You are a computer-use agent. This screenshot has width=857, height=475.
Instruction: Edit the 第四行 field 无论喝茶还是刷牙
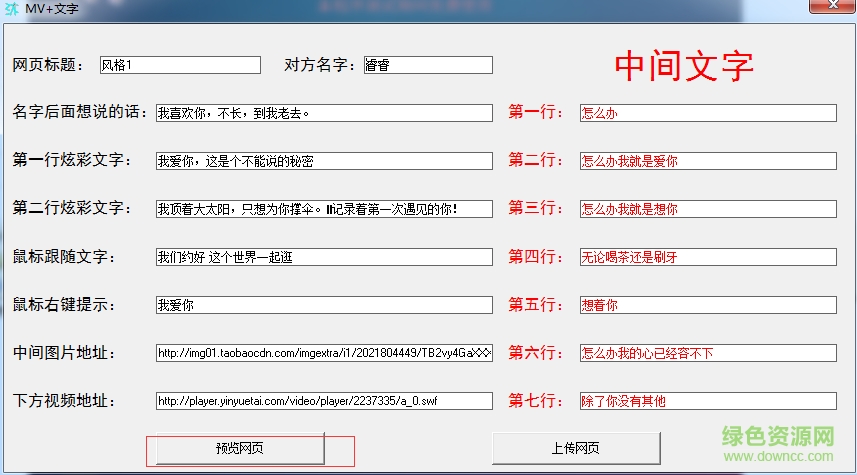point(708,257)
